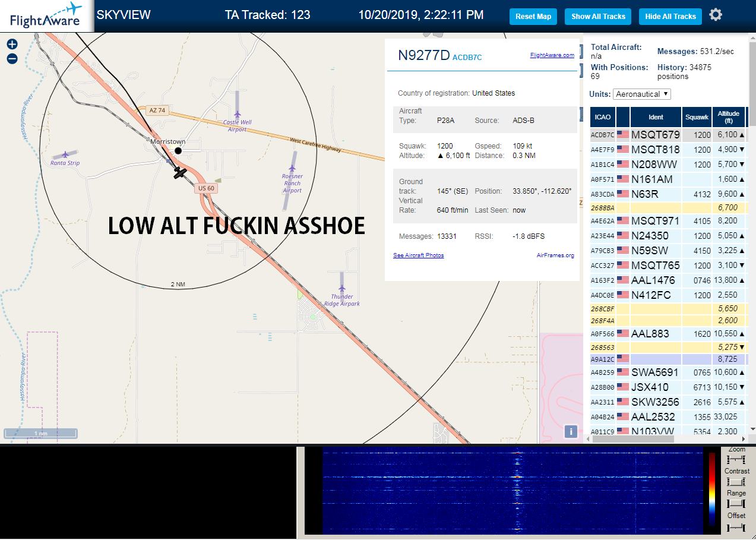This screenshot has width=756, height=540.
Task: Open See Aircraft Photos link
Action: pos(419,255)
